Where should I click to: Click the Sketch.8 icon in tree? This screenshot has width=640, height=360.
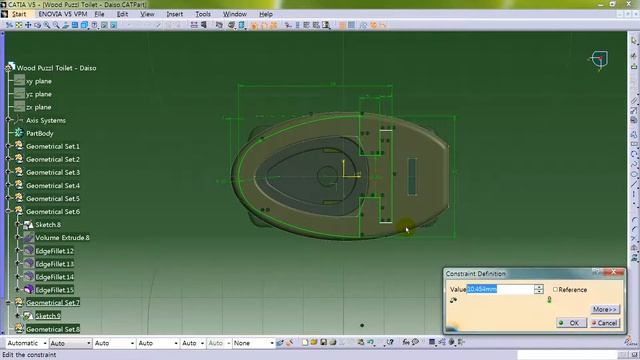[28, 224]
